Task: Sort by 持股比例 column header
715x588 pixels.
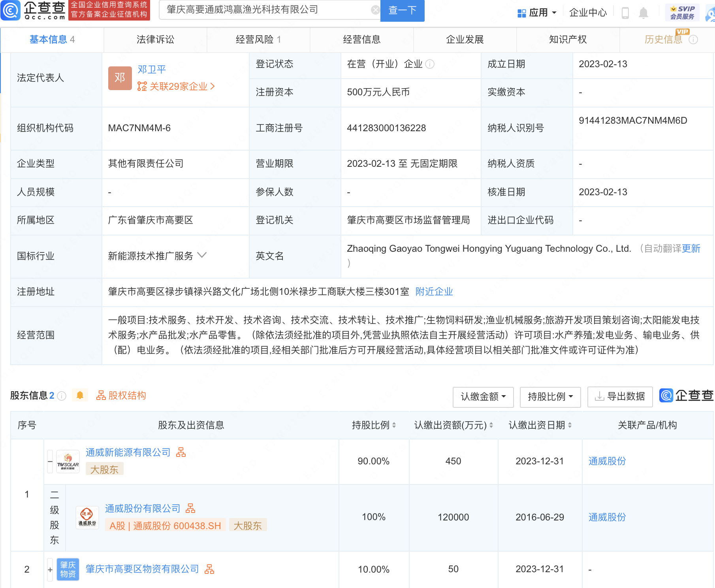Action: pos(374,425)
